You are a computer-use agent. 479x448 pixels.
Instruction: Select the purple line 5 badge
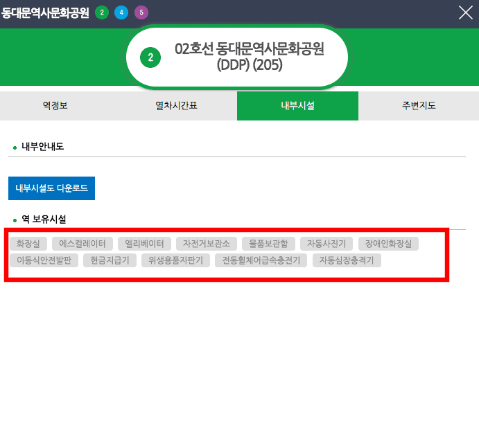[141, 12]
